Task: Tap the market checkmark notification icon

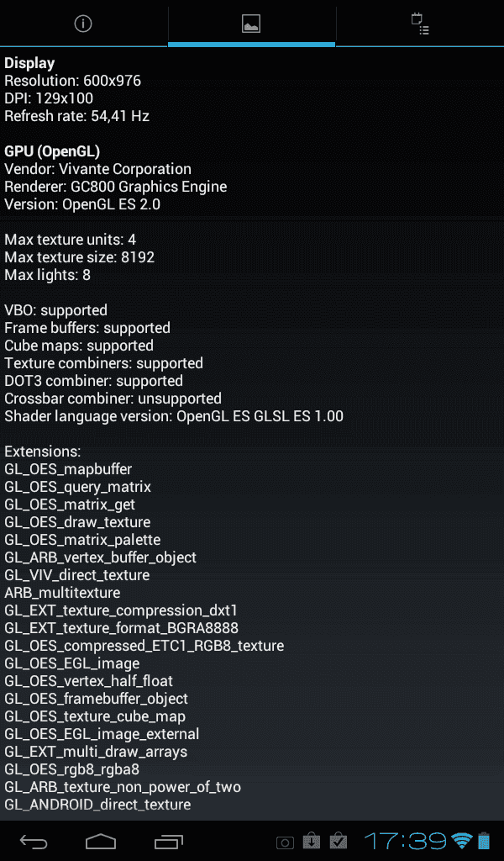Action: point(339,841)
